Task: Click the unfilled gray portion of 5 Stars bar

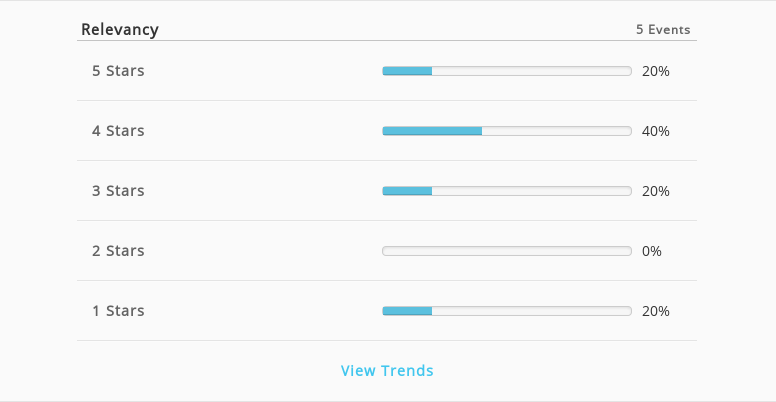Action: pyautogui.click(x=532, y=71)
